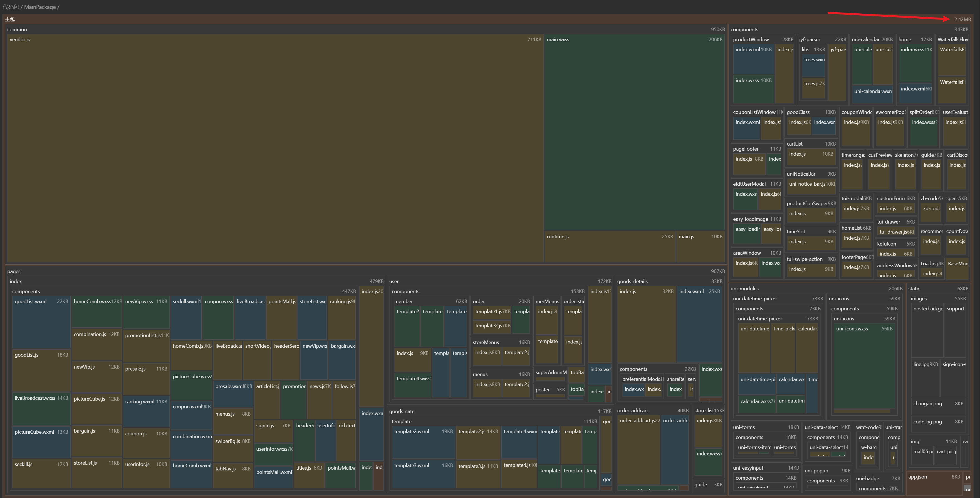Select the tui-swipe-action 9KB group

click(811, 259)
